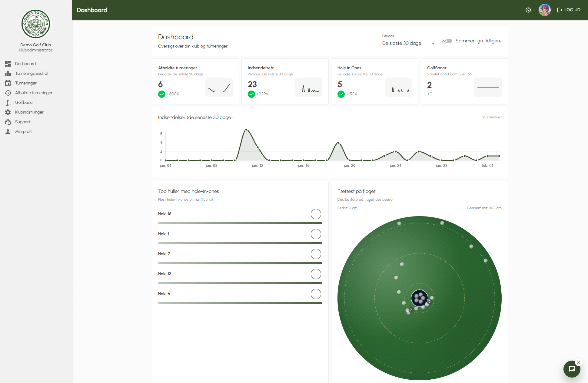588x383 pixels.
Task: Click the user avatar picture
Action: (544, 10)
